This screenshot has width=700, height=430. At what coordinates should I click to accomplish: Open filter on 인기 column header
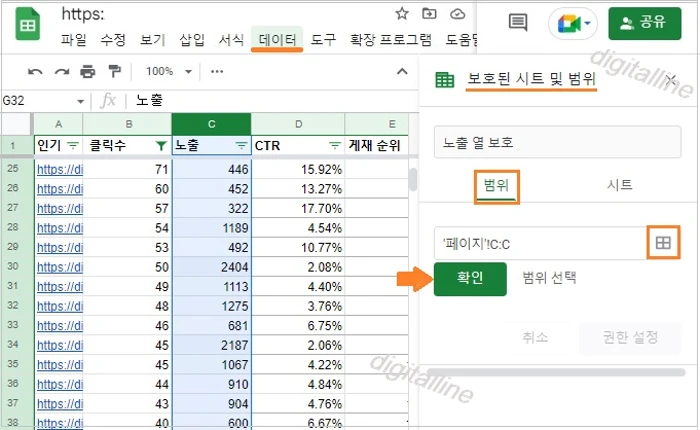point(73,145)
